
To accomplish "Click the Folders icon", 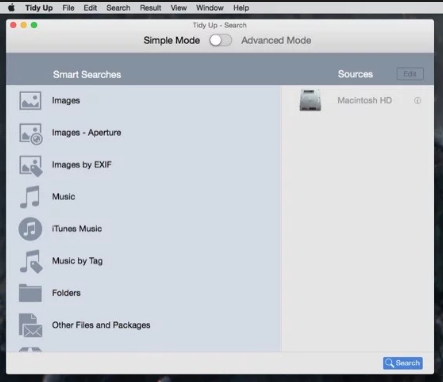I will 30,293.
